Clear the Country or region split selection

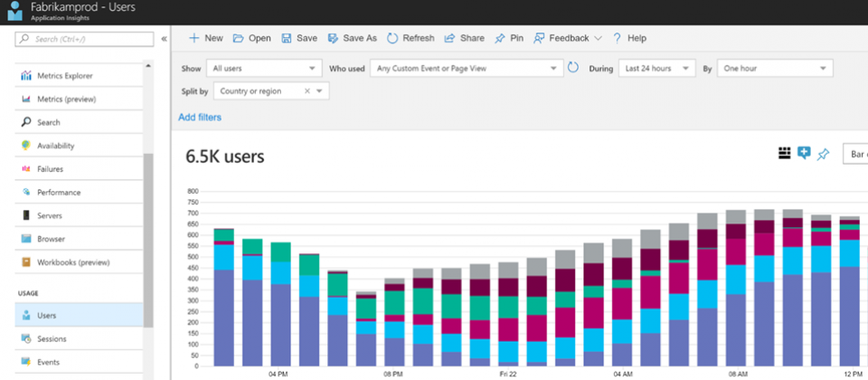(307, 91)
